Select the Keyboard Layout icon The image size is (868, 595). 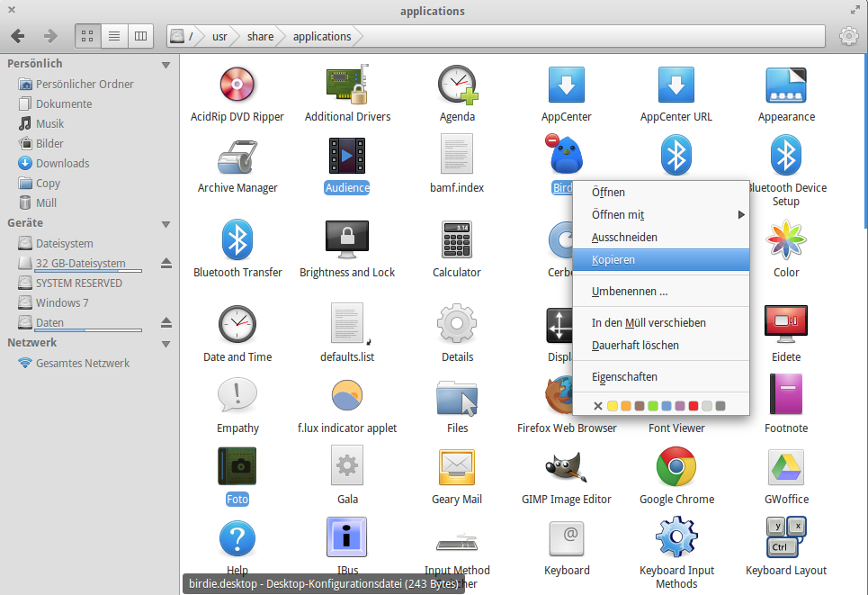(786, 536)
